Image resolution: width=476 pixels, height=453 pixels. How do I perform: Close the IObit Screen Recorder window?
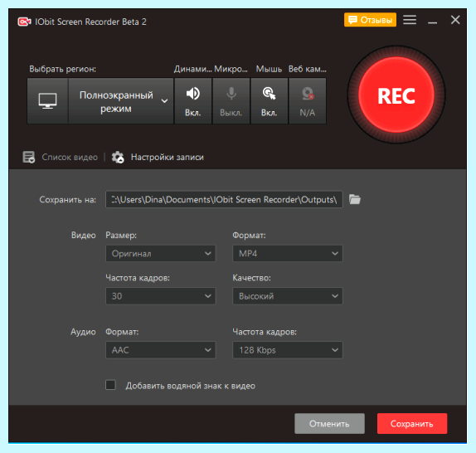455,20
